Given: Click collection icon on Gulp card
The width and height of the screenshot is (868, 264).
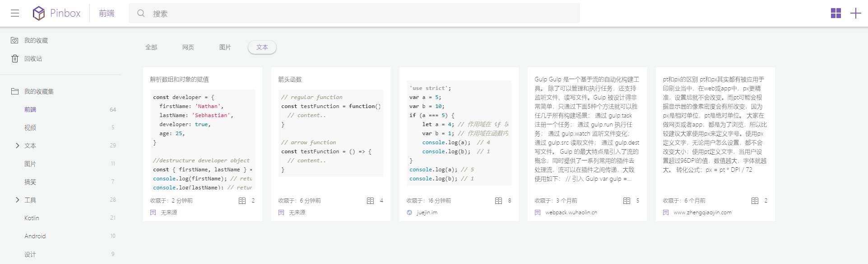Looking at the screenshot, I should click(x=627, y=201).
